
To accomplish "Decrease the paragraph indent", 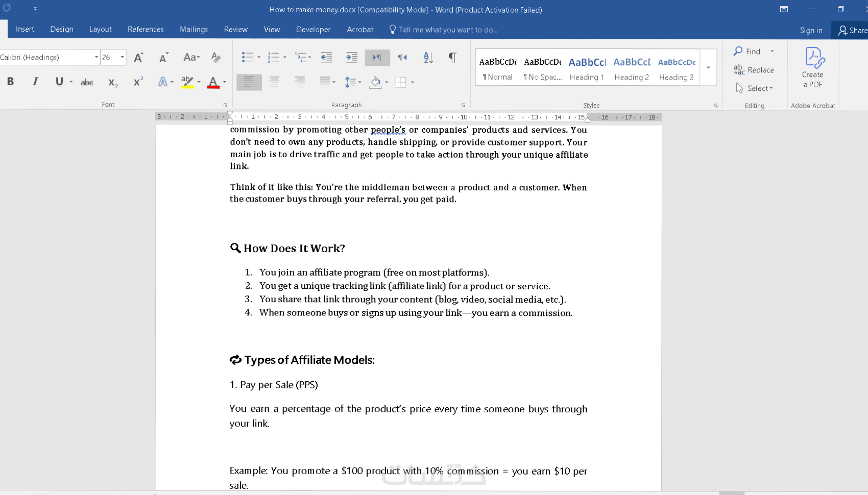I will 326,57.
